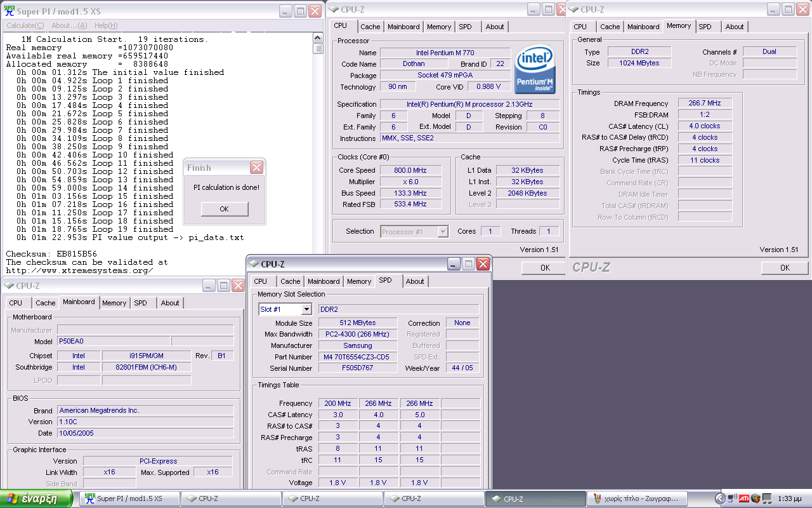Screen dimensions: 812x508
Task: Open the wireless network tray icon
Action: point(732,498)
